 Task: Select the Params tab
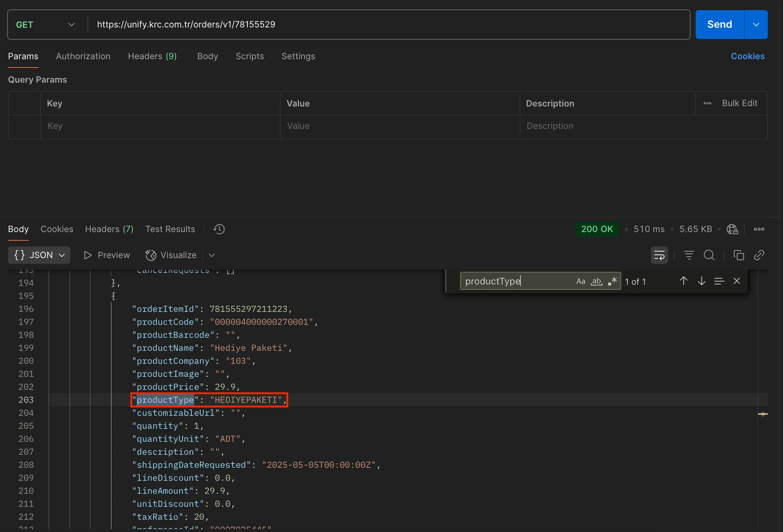(23, 56)
